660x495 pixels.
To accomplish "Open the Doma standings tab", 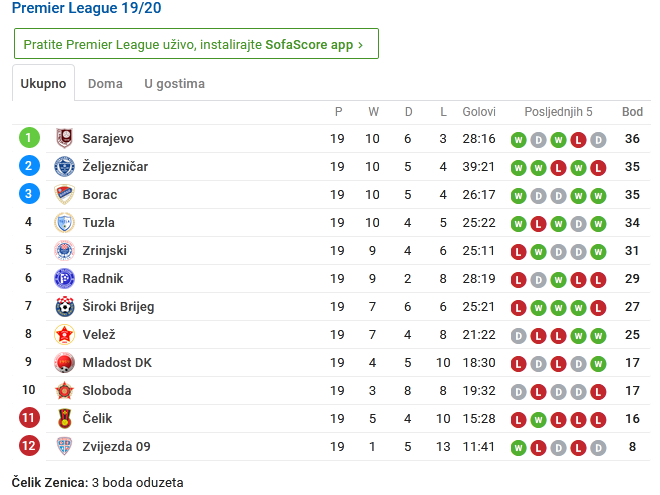I will (x=105, y=84).
